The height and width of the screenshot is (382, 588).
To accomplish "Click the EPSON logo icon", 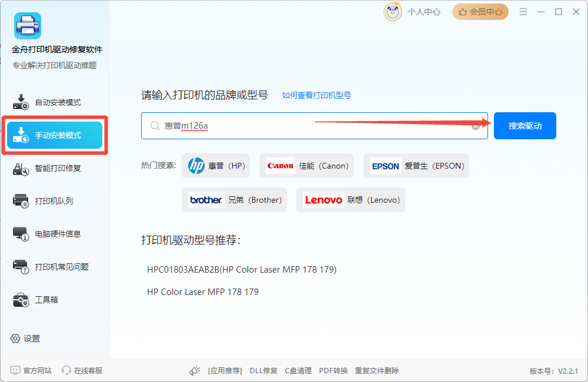I will click(x=386, y=166).
